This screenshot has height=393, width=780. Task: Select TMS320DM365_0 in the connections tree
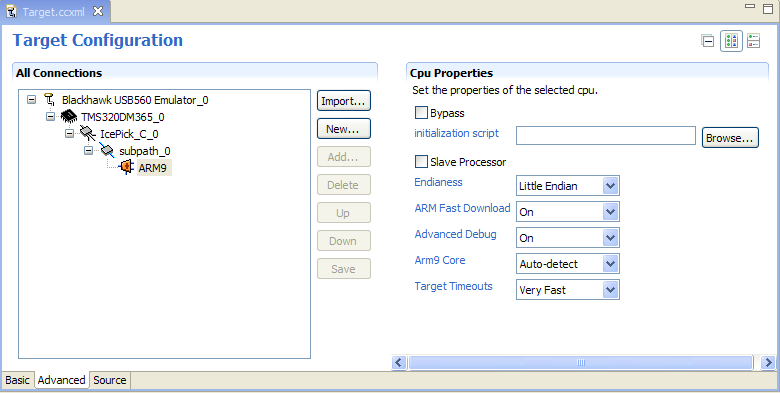click(122, 117)
